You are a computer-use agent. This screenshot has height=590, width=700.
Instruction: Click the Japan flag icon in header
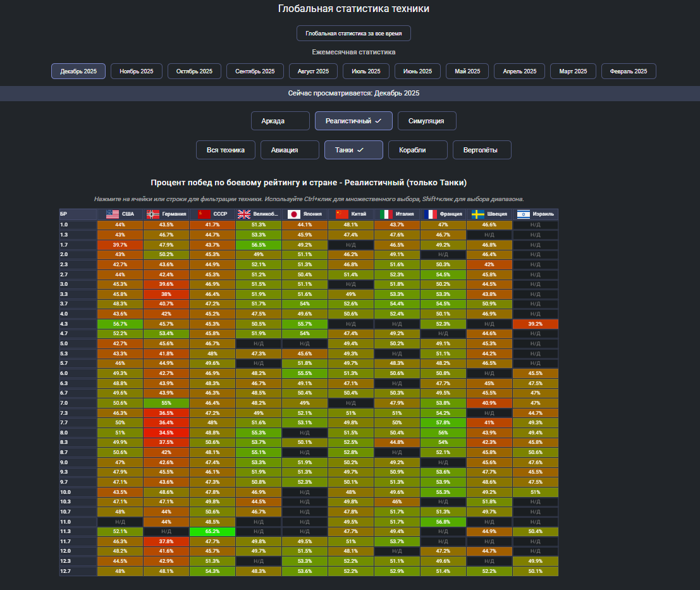tap(294, 214)
